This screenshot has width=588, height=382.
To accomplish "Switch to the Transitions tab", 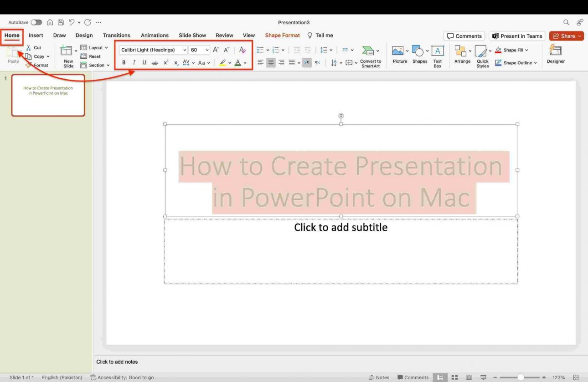I will 116,35.
